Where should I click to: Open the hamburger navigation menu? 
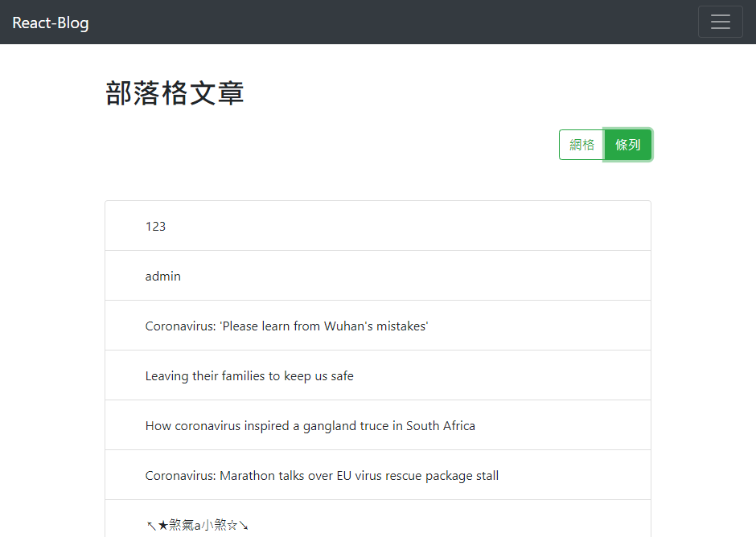point(721,22)
